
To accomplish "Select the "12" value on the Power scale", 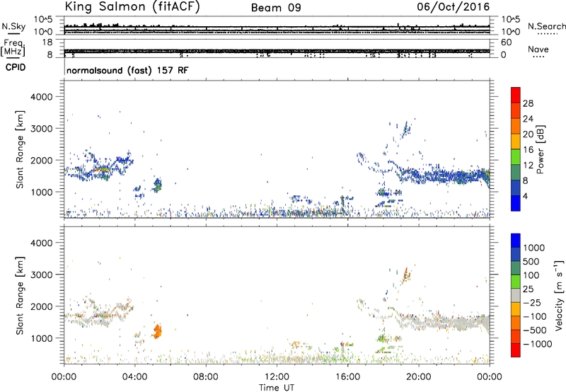I will pos(528,166).
